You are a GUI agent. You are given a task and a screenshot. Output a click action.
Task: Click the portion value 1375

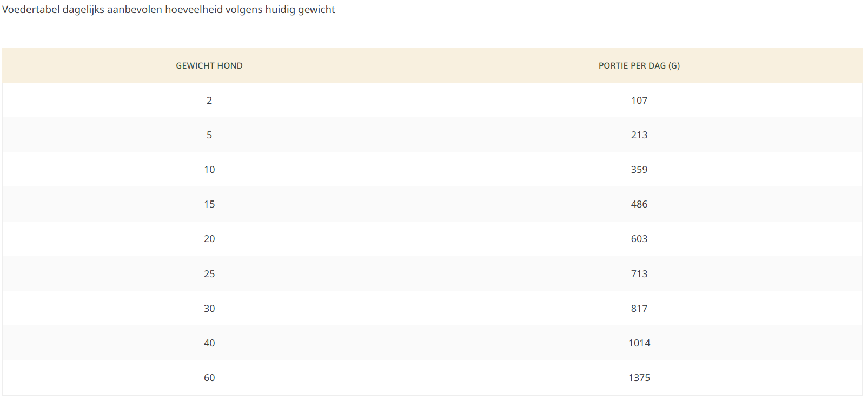(x=639, y=378)
